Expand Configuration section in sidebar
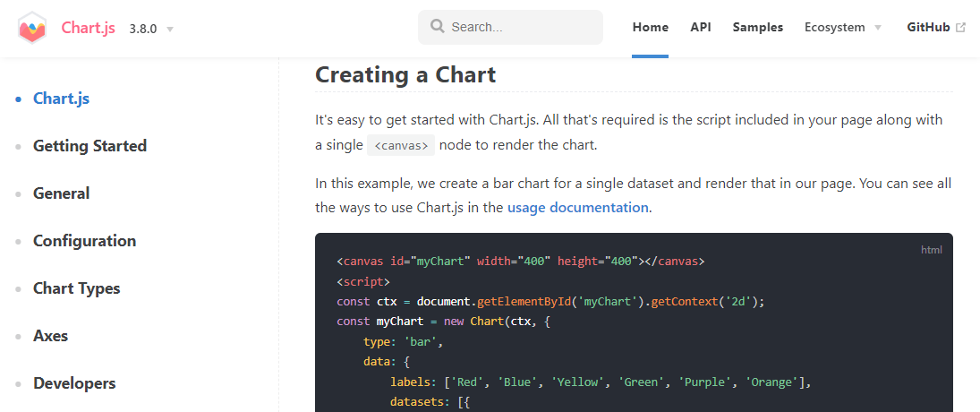The width and height of the screenshot is (980, 412). tap(84, 241)
